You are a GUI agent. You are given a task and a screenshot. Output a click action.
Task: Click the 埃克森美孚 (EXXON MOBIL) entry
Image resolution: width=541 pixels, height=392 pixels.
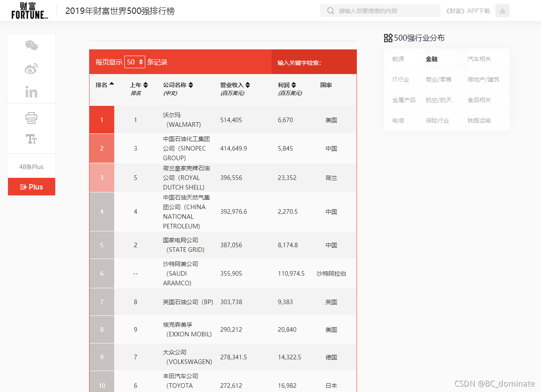pos(187,329)
